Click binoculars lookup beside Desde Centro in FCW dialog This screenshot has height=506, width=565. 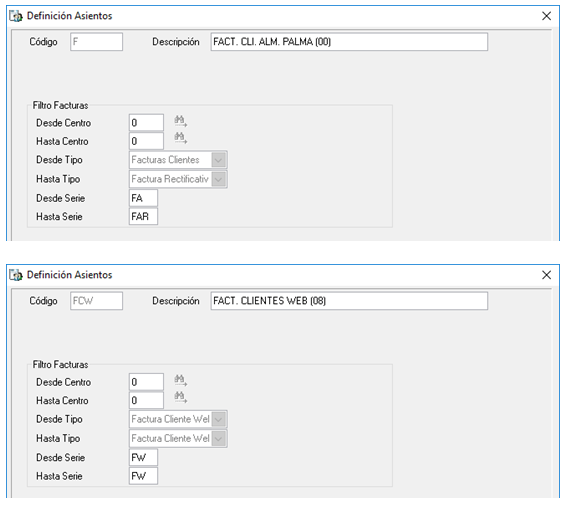[x=181, y=380]
